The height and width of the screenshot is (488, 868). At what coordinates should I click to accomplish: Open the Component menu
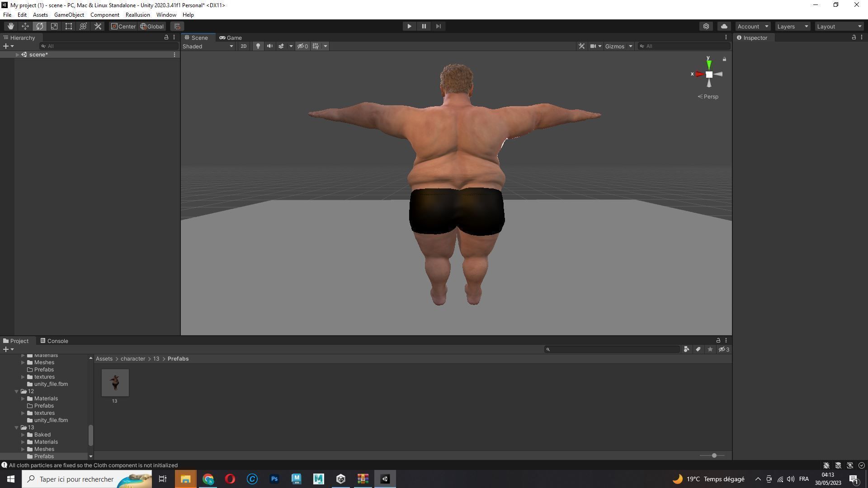pyautogui.click(x=104, y=15)
